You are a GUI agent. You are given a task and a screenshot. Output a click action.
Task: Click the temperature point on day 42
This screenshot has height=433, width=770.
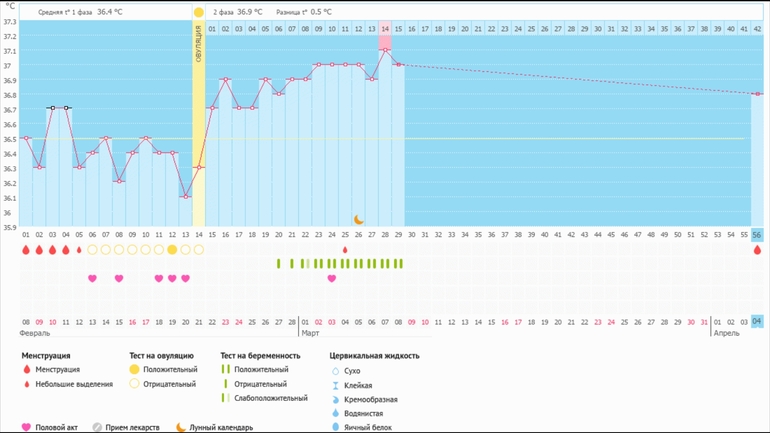[757, 94]
